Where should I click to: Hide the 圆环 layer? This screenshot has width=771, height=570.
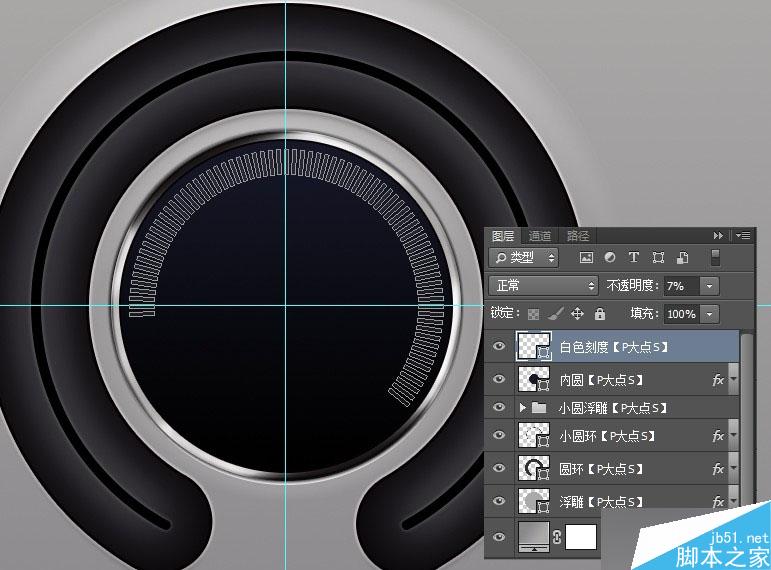point(499,468)
